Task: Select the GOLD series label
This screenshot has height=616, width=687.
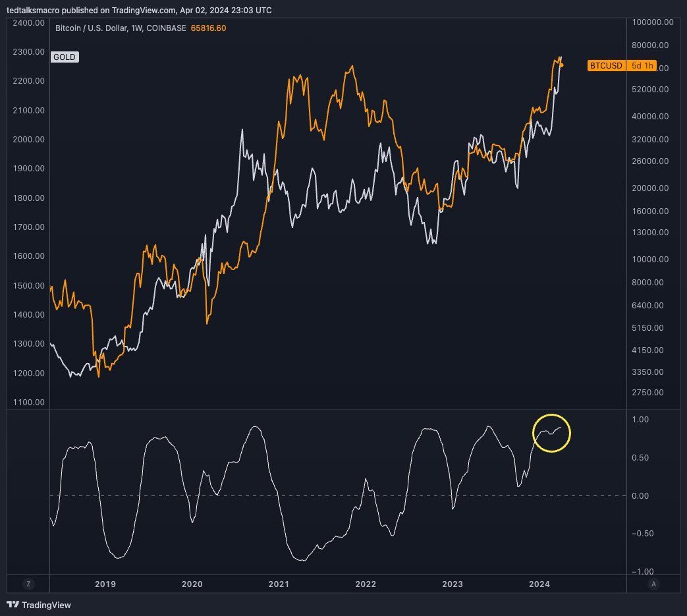Action: pos(65,57)
